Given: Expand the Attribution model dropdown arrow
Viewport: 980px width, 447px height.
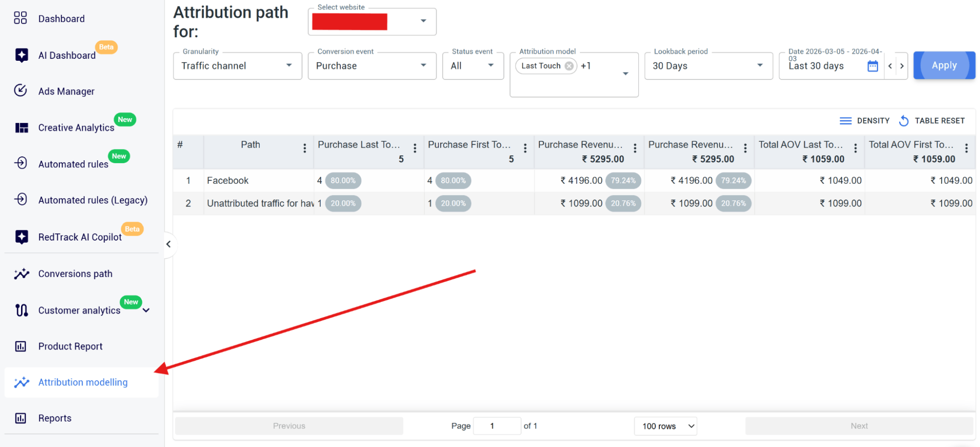Looking at the screenshot, I should coord(626,74).
